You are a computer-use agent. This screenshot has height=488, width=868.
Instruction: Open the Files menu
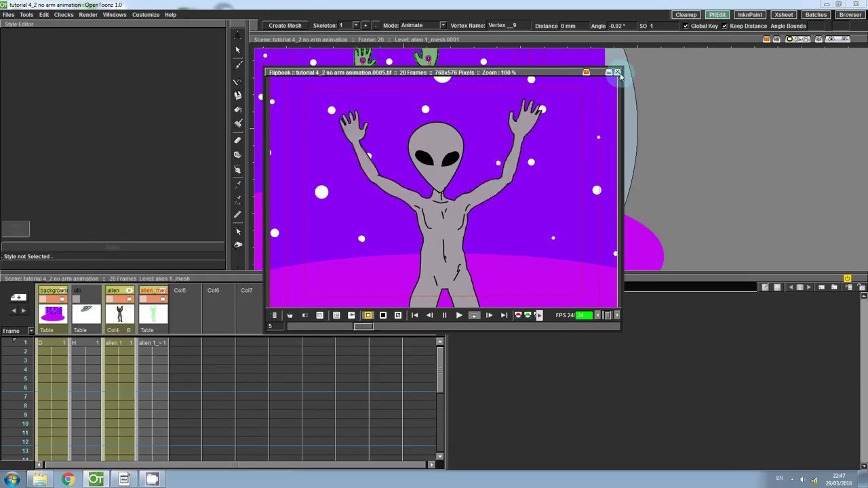(8, 14)
